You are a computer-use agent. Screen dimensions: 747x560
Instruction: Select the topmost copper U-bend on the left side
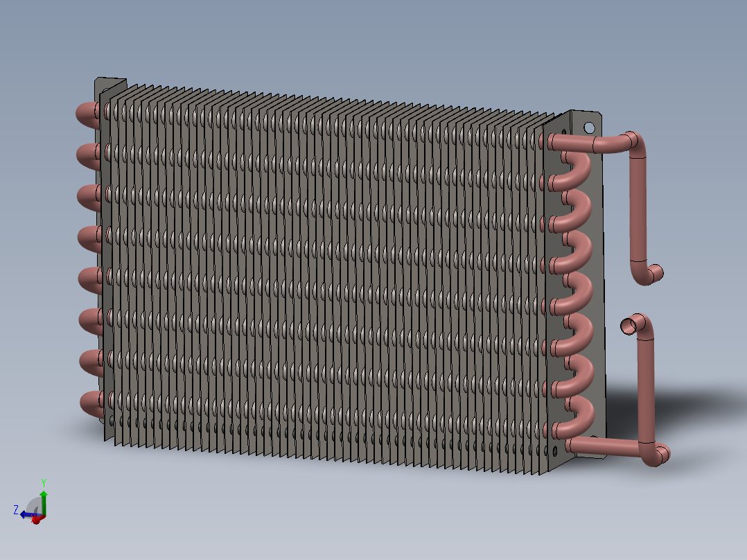88,114
